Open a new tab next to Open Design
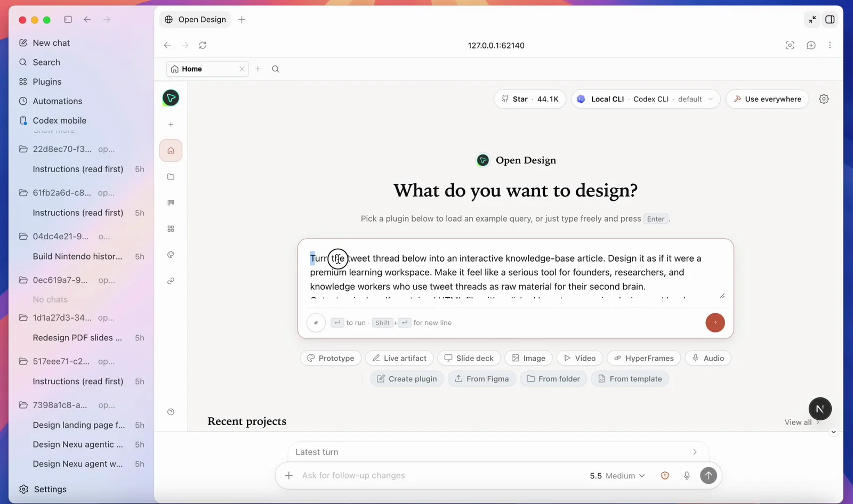The image size is (853, 504). (x=242, y=20)
